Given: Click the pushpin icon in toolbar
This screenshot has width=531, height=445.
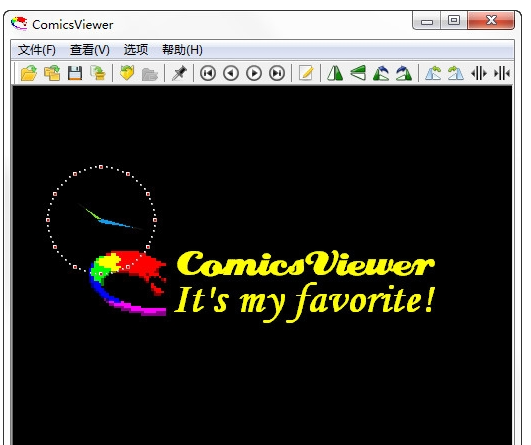Looking at the screenshot, I should pyautogui.click(x=179, y=73).
